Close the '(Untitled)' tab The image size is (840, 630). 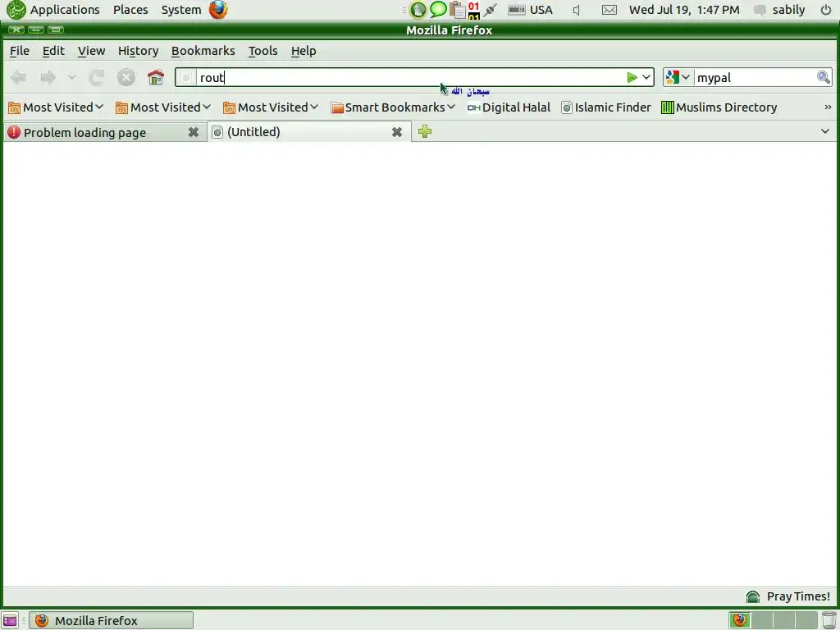tap(397, 132)
